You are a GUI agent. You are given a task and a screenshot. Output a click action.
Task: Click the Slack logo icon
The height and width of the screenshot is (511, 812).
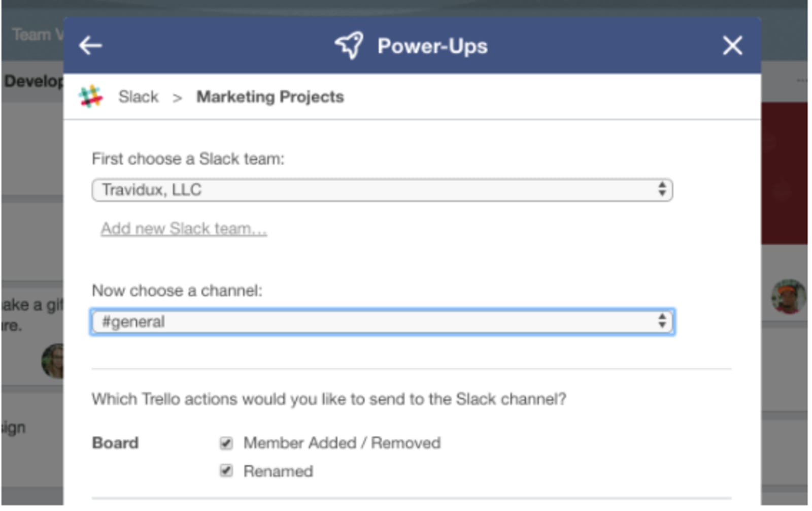click(91, 97)
